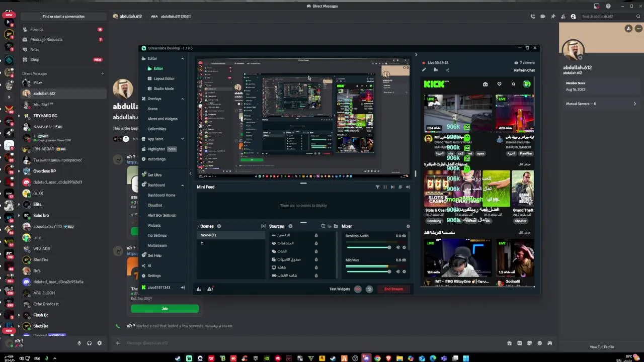Filter Mini Feed events with funnel icon
Screen dimensions: 644x362
(x=377, y=187)
